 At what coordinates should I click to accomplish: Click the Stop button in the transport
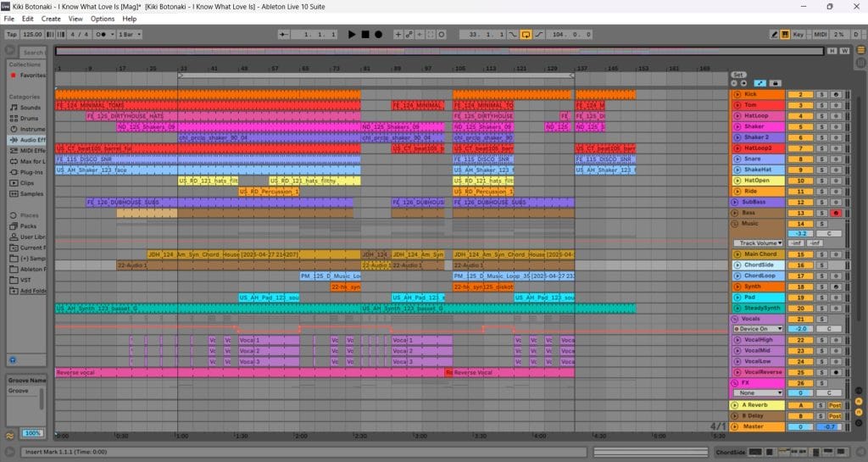[x=365, y=35]
